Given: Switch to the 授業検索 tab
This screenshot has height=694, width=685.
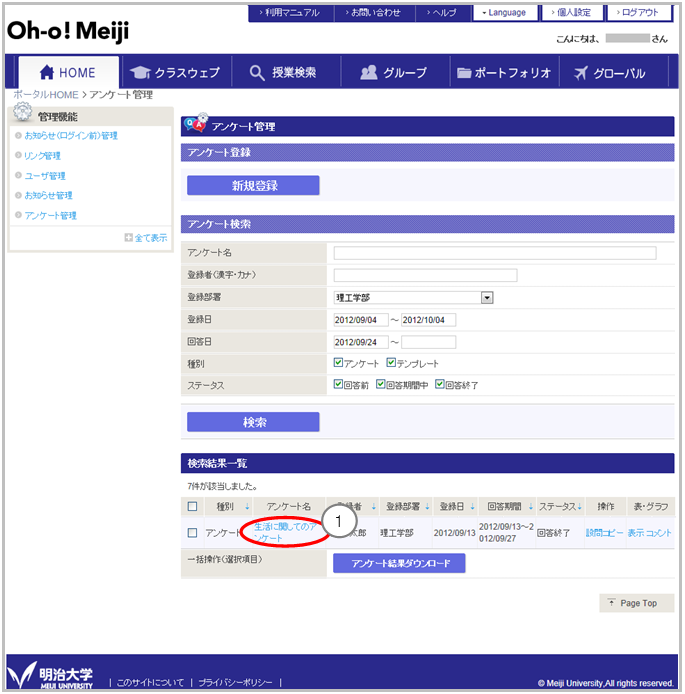Looking at the screenshot, I should point(286,72).
